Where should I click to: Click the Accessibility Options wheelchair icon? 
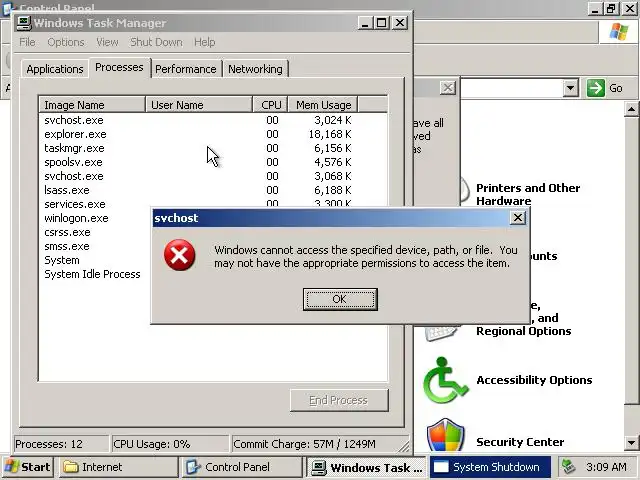point(445,380)
